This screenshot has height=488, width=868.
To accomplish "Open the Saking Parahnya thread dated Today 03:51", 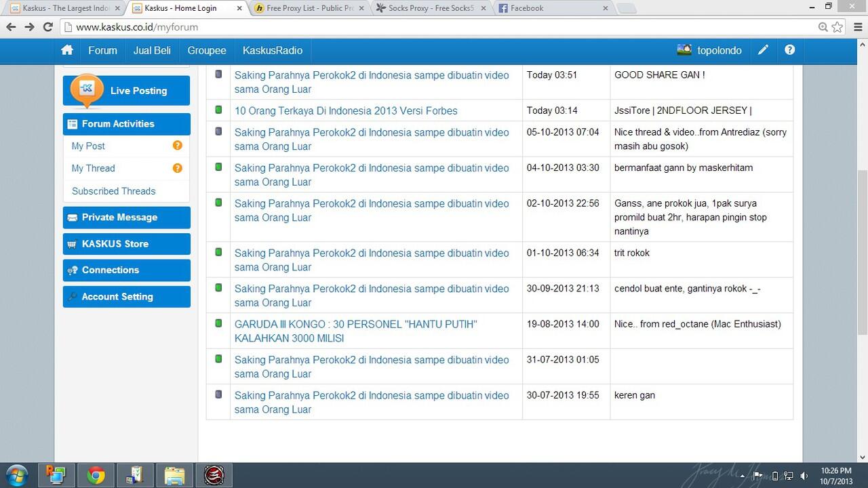I will [x=372, y=82].
